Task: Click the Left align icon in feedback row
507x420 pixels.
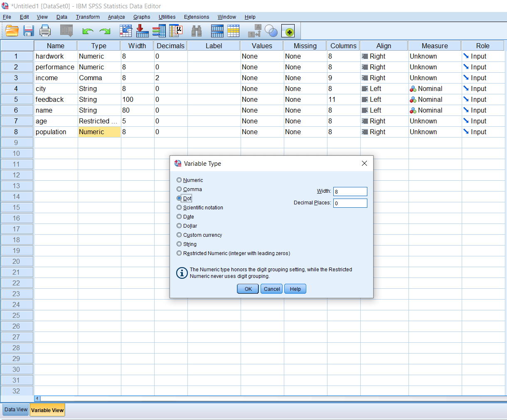Action: click(x=365, y=100)
